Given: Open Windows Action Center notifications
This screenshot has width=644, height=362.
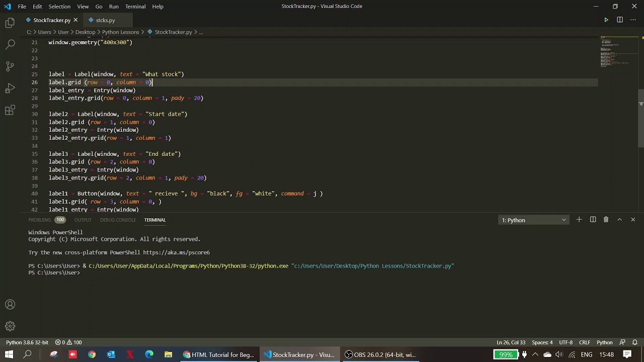Looking at the screenshot, I should pos(627,354).
